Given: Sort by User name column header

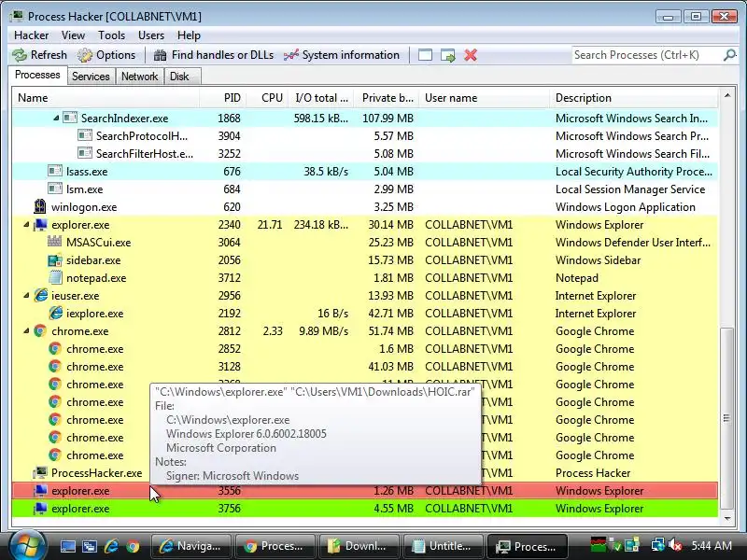Looking at the screenshot, I should 484,98.
